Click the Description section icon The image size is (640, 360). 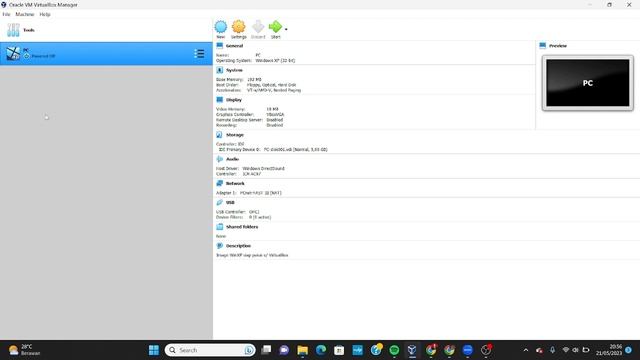(x=220, y=246)
